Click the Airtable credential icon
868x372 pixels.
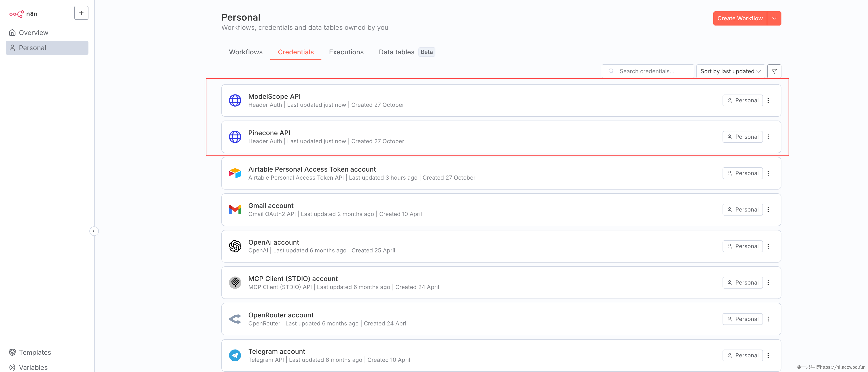coord(235,173)
